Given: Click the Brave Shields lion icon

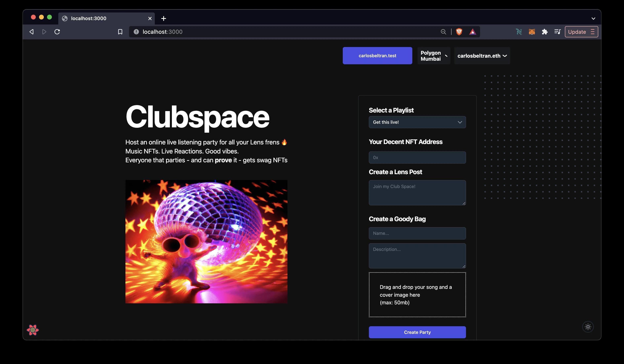Looking at the screenshot, I should tap(459, 32).
